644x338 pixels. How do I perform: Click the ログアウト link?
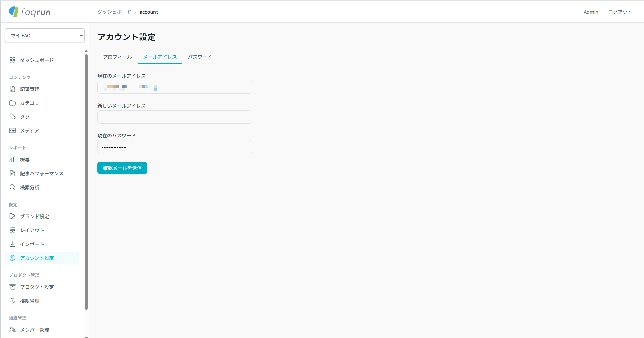click(620, 12)
